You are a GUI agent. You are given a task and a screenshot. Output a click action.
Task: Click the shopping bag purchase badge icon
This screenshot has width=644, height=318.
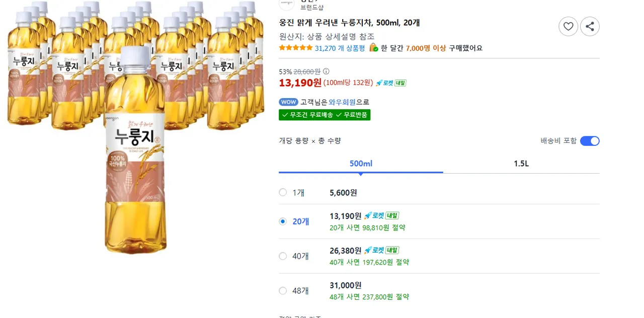(373, 48)
